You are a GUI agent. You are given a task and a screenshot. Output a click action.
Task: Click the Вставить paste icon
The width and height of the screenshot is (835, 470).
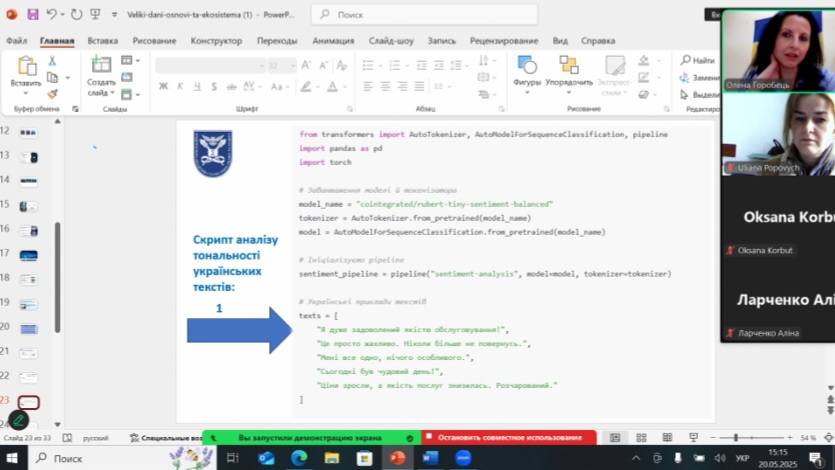(x=26, y=67)
